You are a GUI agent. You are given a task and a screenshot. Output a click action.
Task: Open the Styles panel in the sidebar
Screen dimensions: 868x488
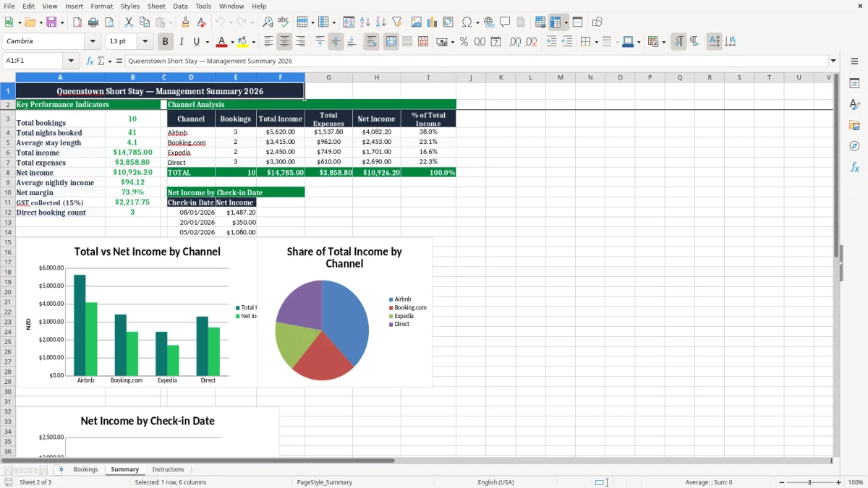click(x=854, y=104)
